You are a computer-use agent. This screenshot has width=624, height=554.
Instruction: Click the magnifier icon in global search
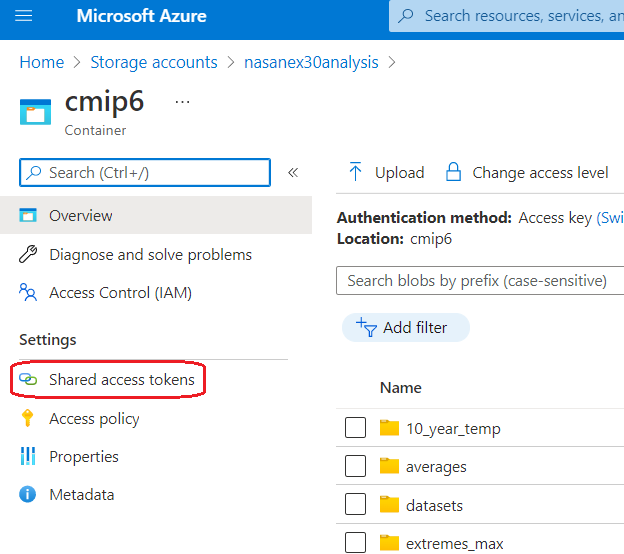pos(406,16)
